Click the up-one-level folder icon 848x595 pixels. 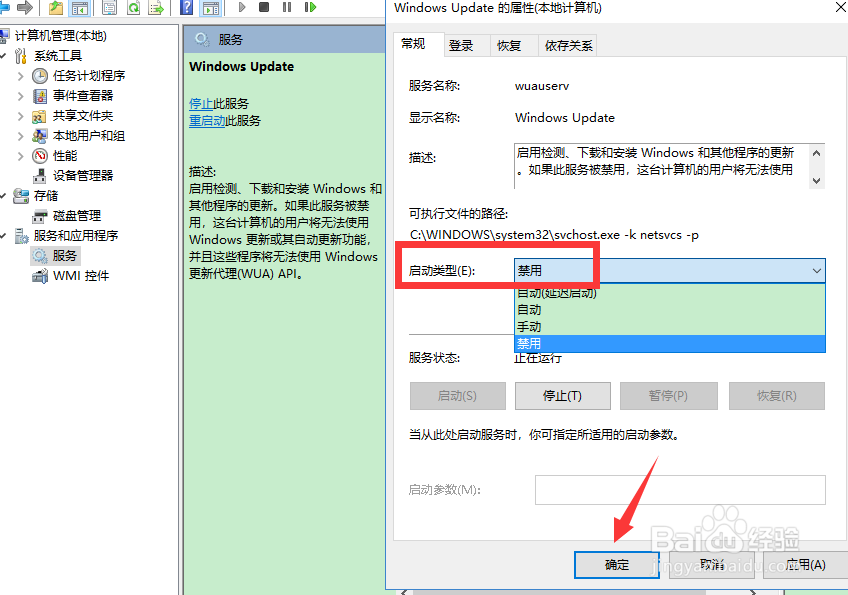(56, 7)
